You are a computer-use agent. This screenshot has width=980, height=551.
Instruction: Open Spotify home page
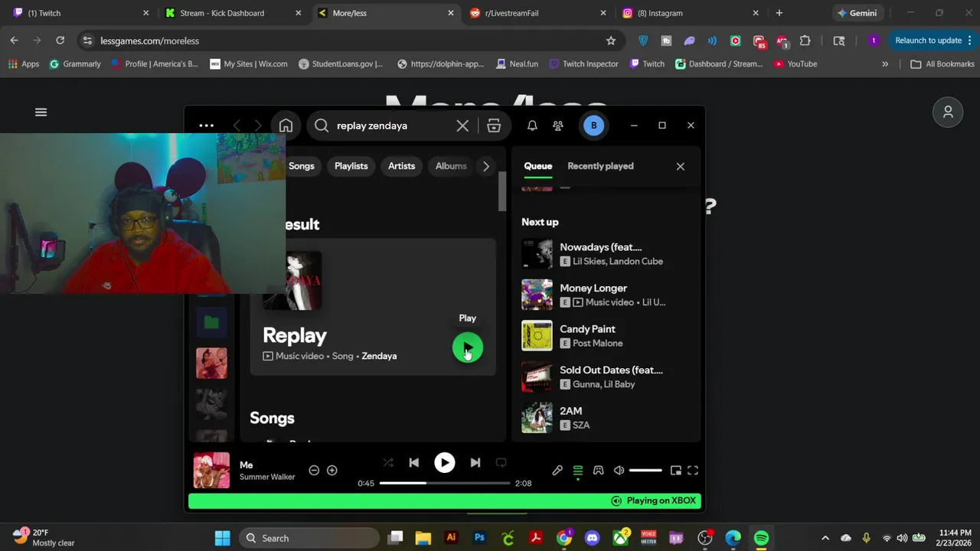click(x=286, y=126)
